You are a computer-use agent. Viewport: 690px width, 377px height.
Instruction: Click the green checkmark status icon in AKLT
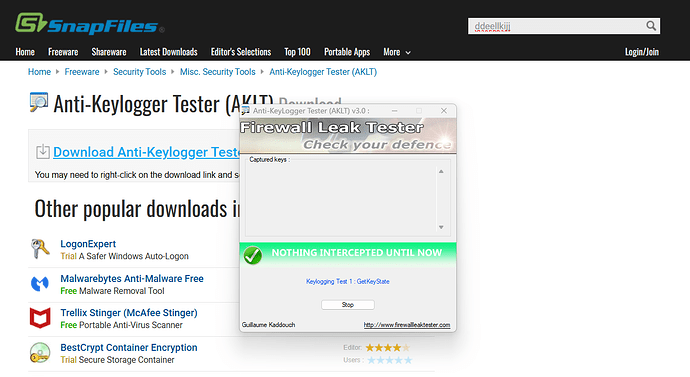[253, 255]
